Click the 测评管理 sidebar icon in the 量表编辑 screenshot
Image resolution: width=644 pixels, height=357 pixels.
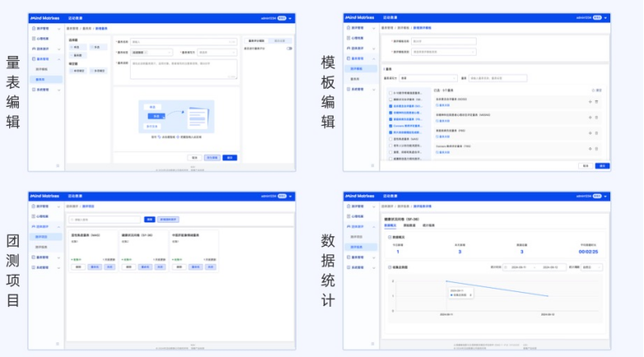pyautogui.click(x=34, y=28)
